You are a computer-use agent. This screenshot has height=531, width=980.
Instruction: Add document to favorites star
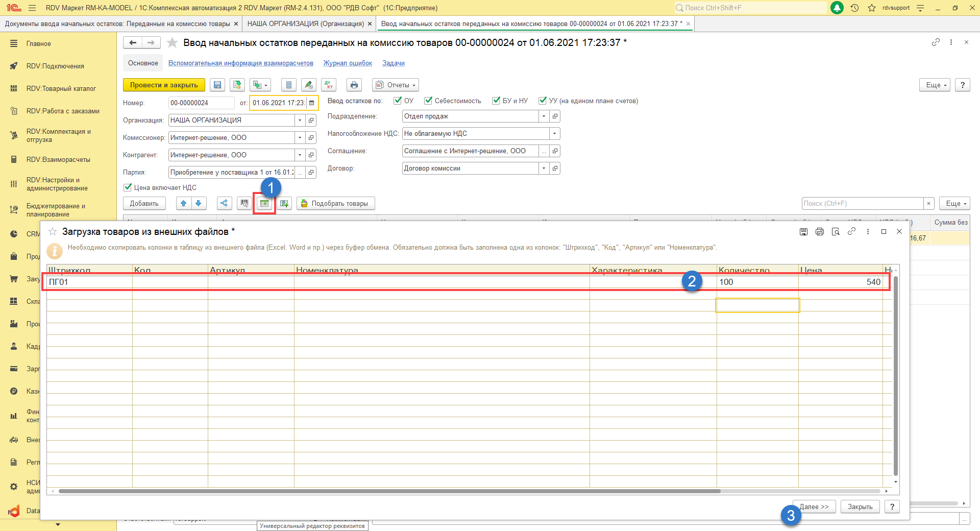(173, 43)
